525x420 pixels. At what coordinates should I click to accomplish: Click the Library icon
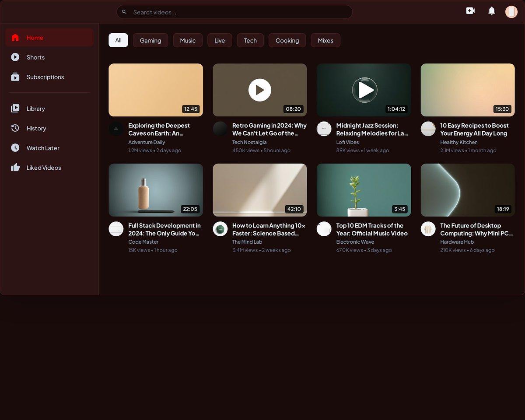point(15,108)
